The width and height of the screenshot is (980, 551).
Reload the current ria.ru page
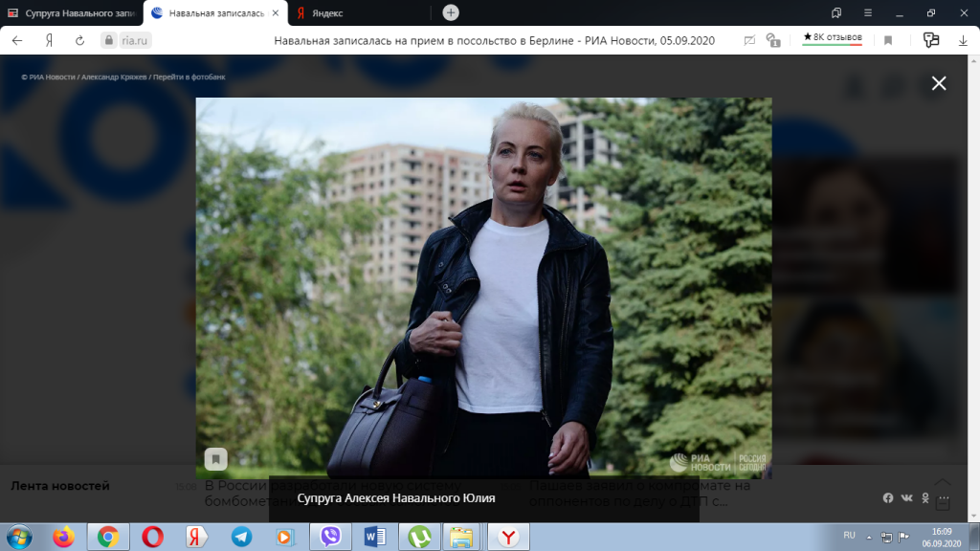coord(79,40)
